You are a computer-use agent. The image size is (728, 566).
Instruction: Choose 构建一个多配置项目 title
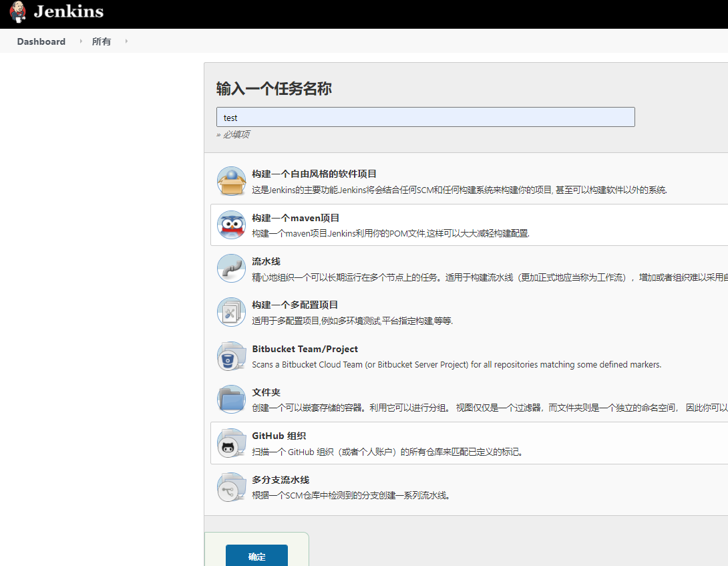click(295, 305)
